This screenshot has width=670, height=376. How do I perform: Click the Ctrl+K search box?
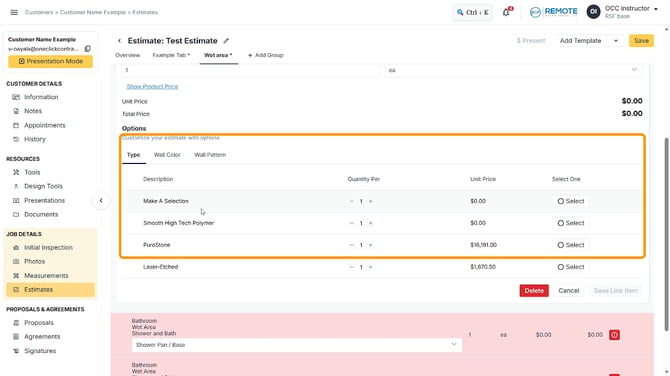pos(472,12)
